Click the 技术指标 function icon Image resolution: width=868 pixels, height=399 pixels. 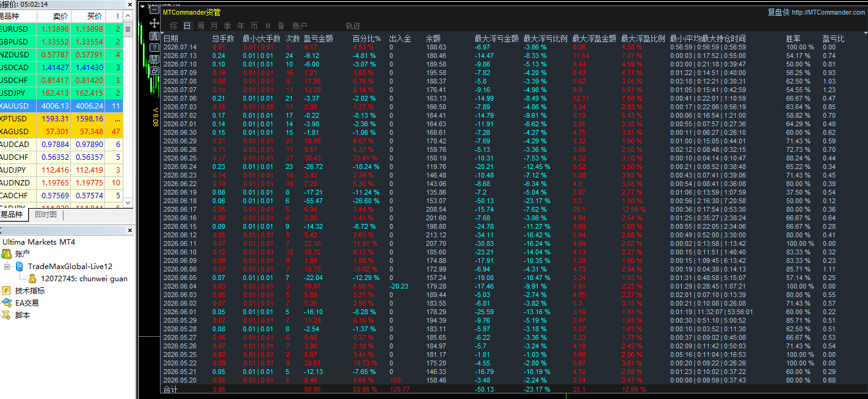pos(7,290)
